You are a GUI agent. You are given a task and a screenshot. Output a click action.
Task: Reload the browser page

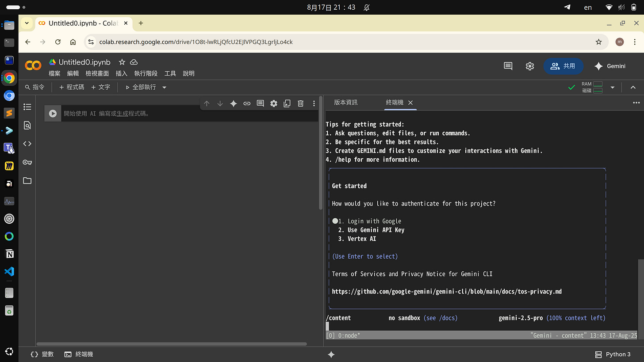[x=57, y=42]
